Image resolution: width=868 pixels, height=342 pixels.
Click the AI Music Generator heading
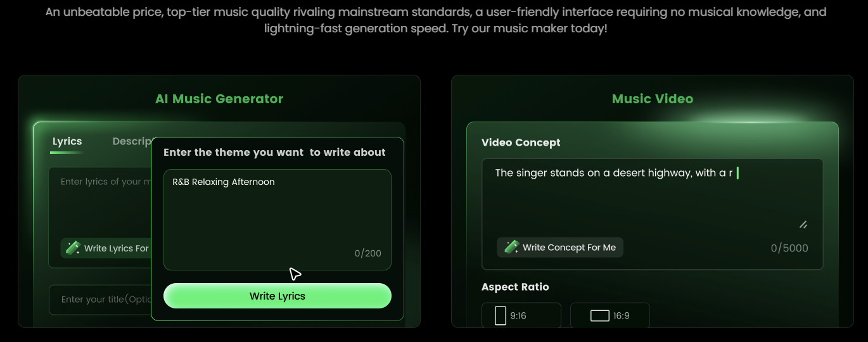click(x=219, y=99)
